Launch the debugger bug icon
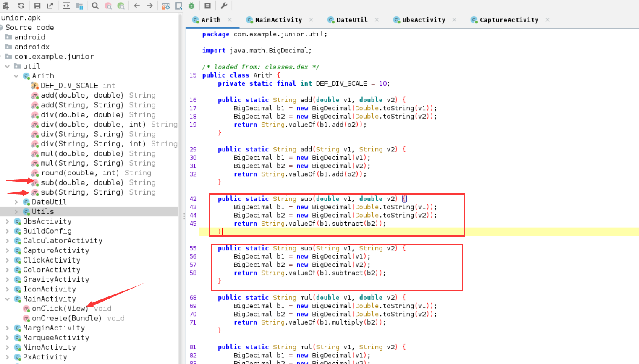 191,5
